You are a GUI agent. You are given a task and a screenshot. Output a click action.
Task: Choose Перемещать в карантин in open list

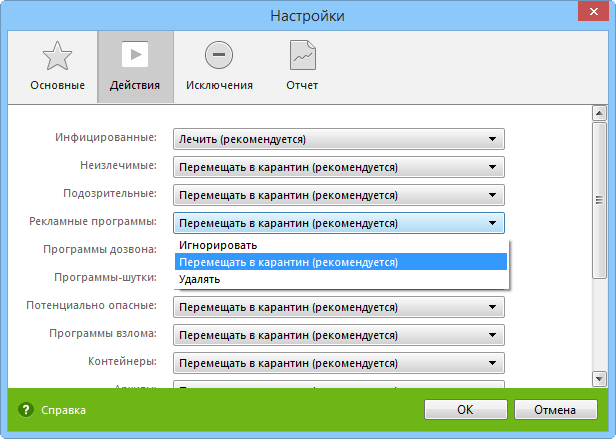pyautogui.click(x=341, y=262)
